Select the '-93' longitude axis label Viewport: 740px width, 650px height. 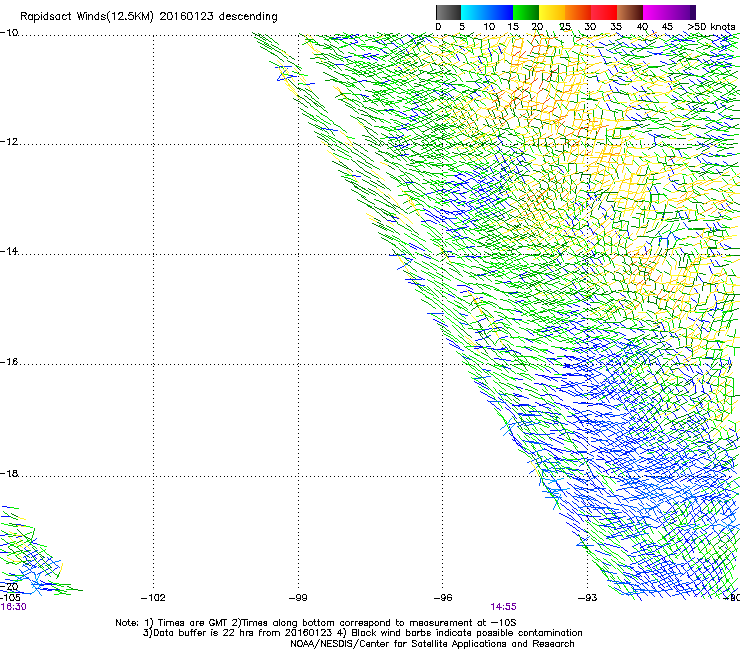(x=587, y=598)
